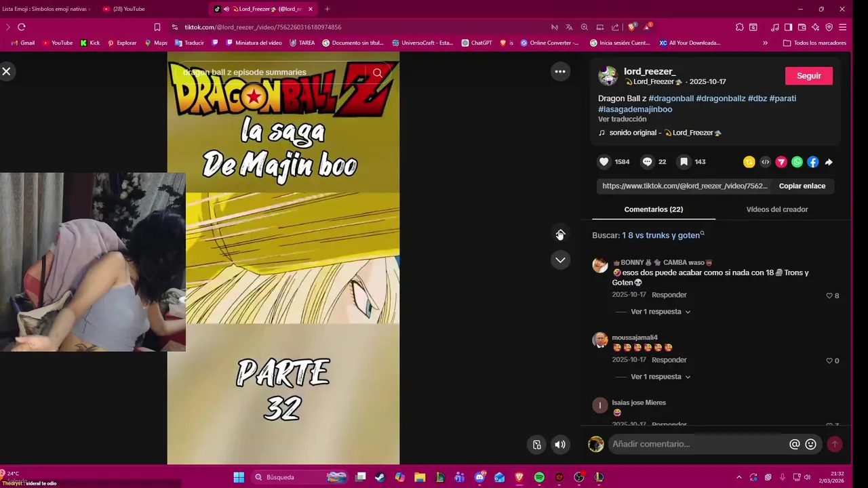
Task: Reply to moussajamali4's comment via Responder
Action: 669,360
